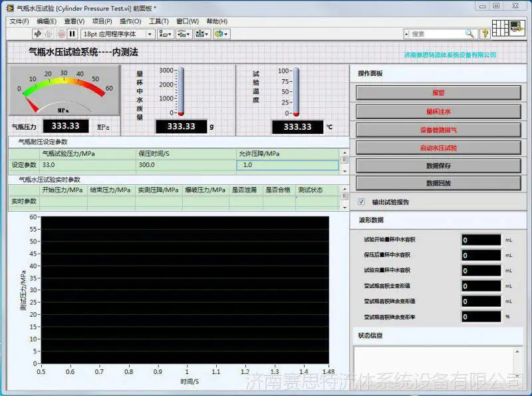
Task: Open the 编辑(E) menu
Action: pyautogui.click(x=47, y=21)
